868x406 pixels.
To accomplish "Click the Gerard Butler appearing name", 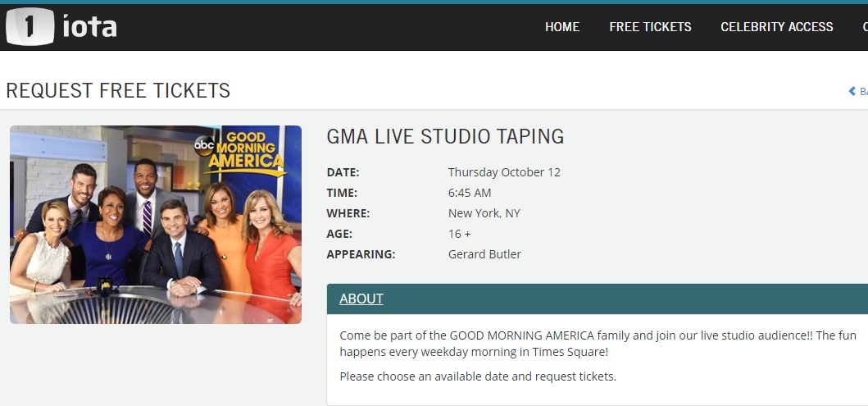I will 484,254.
